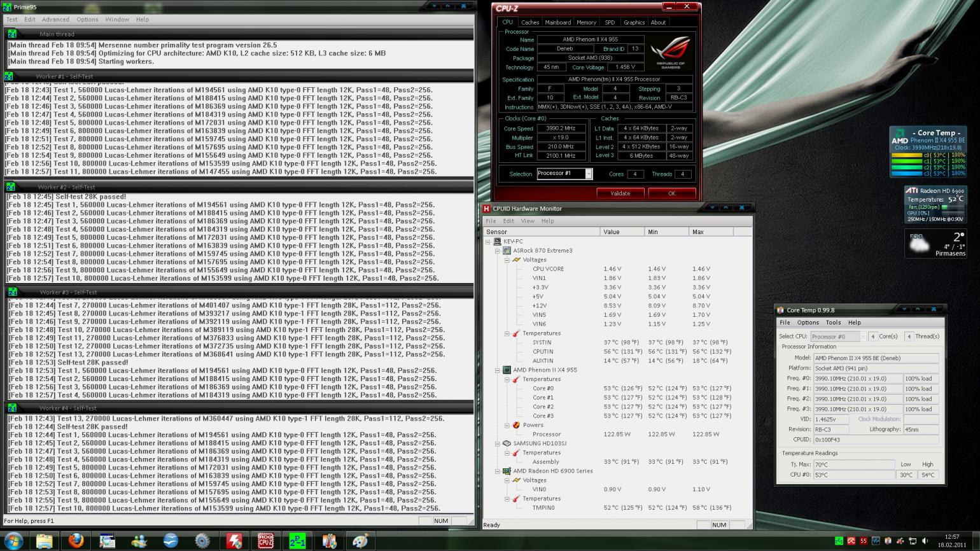Click the thermometer icon under SAMSUNG HD103SJ
The height and width of the screenshot is (551, 980).
point(516,453)
